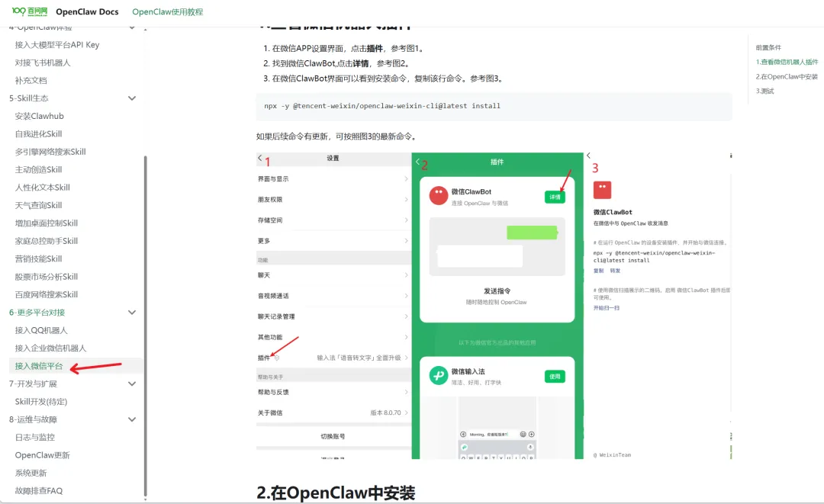
Task: Open 股票市场分析Skill page
Action: pos(47,277)
